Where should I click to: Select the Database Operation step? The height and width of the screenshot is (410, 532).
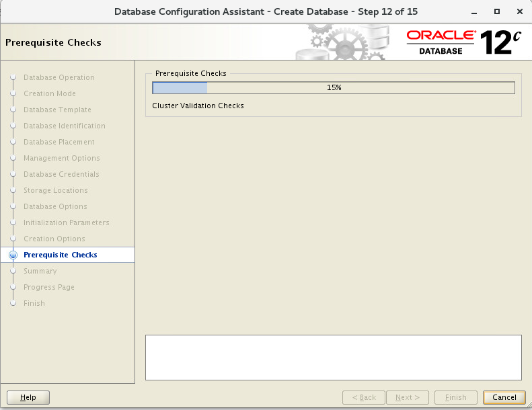point(59,77)
